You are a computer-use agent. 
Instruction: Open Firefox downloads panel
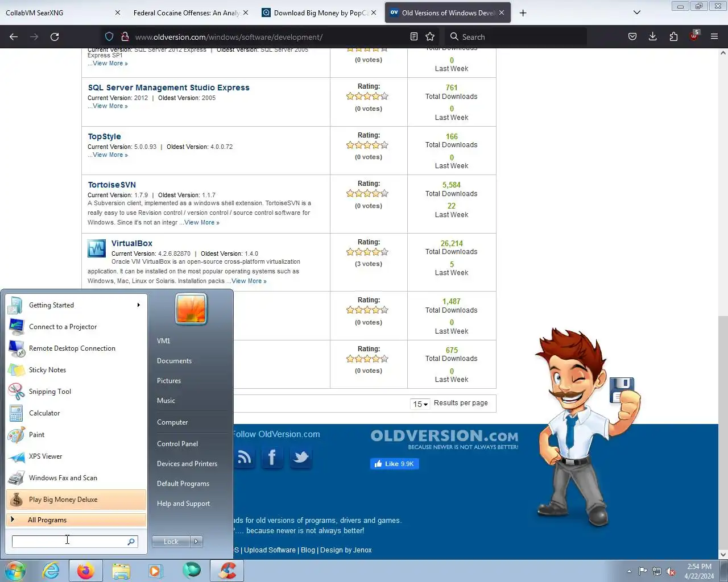(653, 36)
